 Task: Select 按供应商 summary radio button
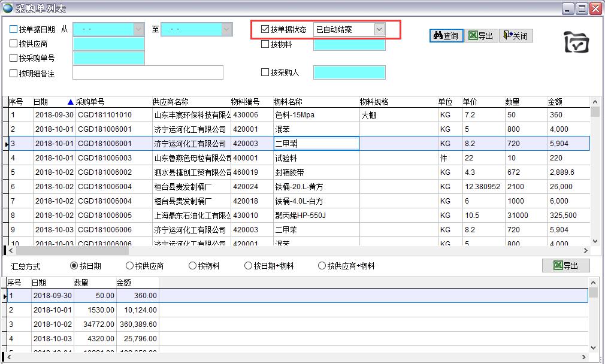(x=130, y=266)
